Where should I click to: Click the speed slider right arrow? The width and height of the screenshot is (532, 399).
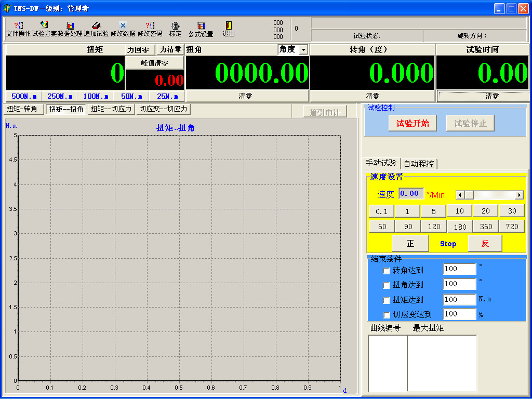pyautogui.click(x=519, y=195)
